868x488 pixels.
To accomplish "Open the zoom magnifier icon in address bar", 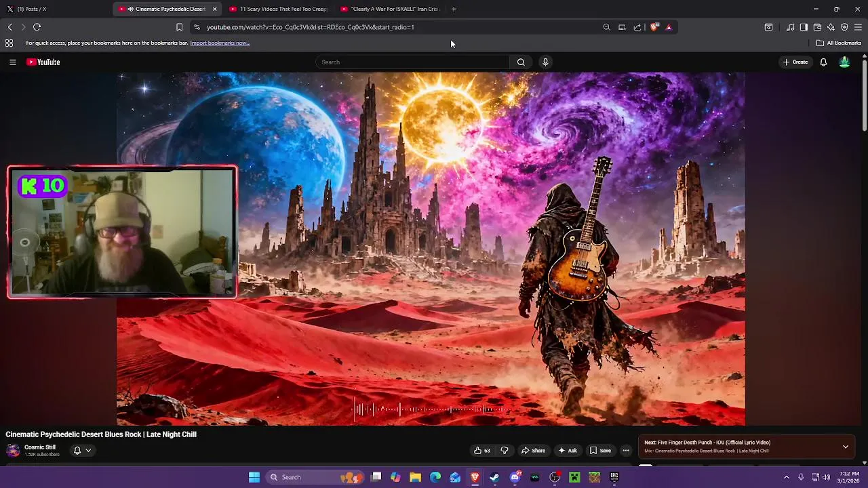I will coord(606,27).
